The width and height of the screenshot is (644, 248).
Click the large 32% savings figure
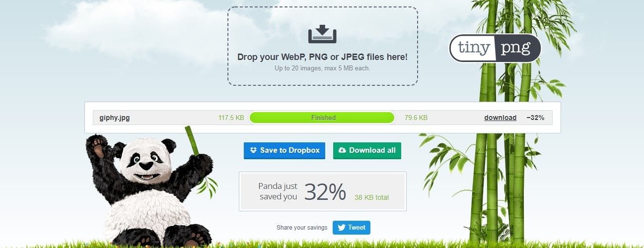pos(325,192)
